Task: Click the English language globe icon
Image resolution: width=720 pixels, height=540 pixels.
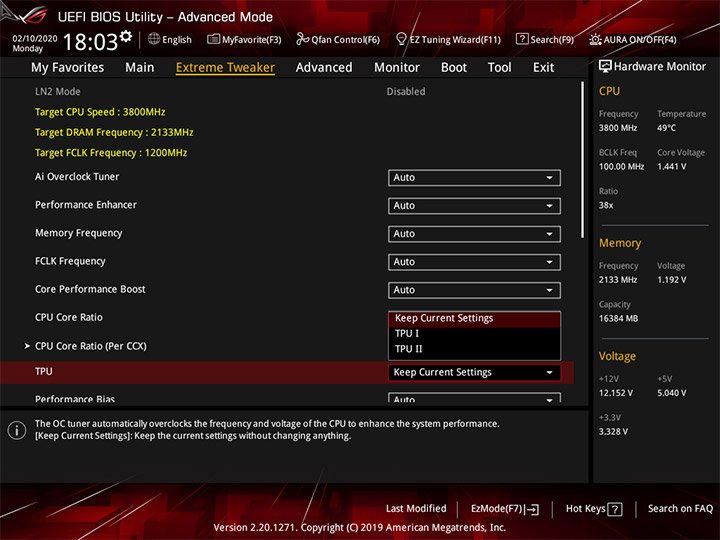Action: [x=154, y=39]
